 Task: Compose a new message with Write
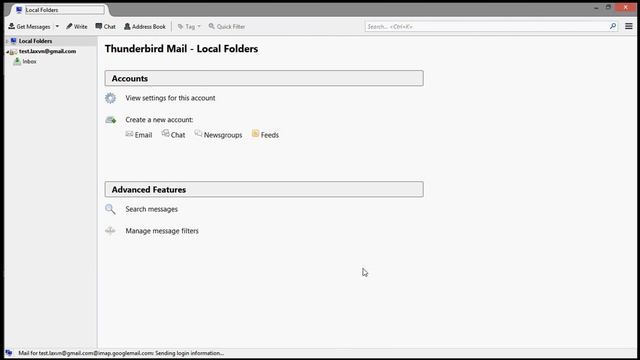pyautogui.click(x=77, y=27)
